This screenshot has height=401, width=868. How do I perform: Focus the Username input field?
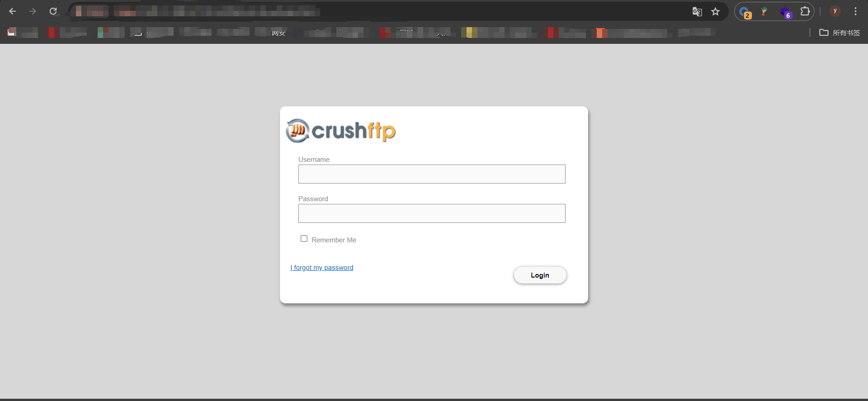click(432, 174)
